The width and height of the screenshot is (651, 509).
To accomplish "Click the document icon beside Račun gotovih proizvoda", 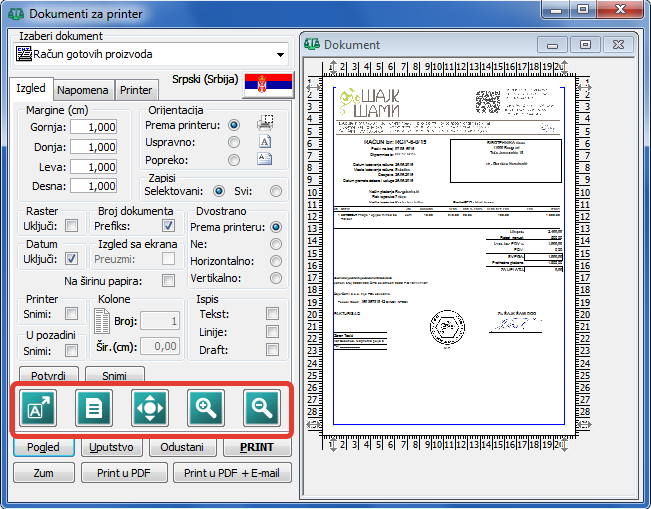I will (24, 54).
